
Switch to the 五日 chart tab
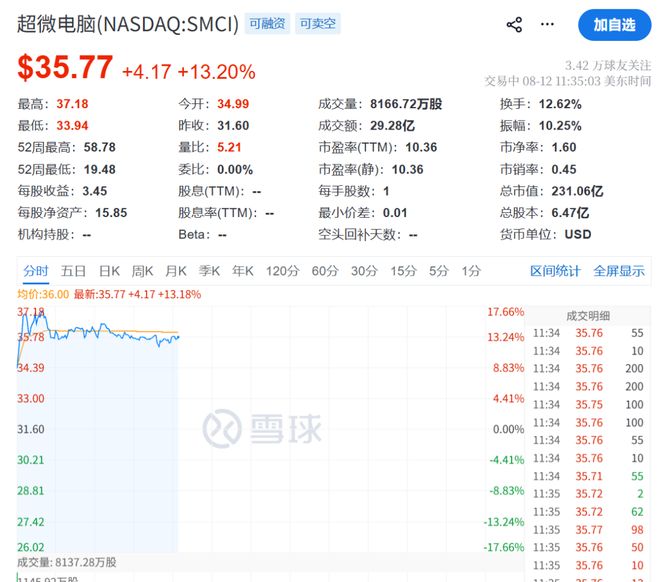click(73, 271)
